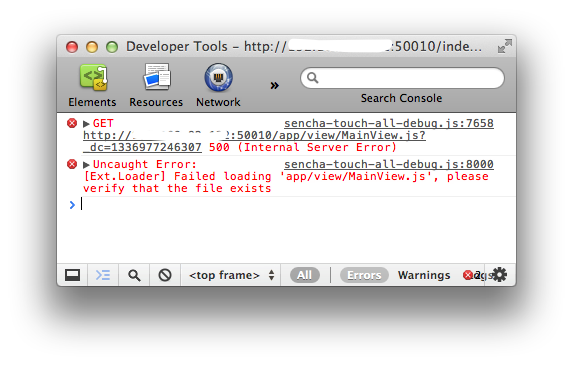This screenshot has width=573, height=365.
Task: Expand the Uncaught Error entry
Action: [86, 164]
